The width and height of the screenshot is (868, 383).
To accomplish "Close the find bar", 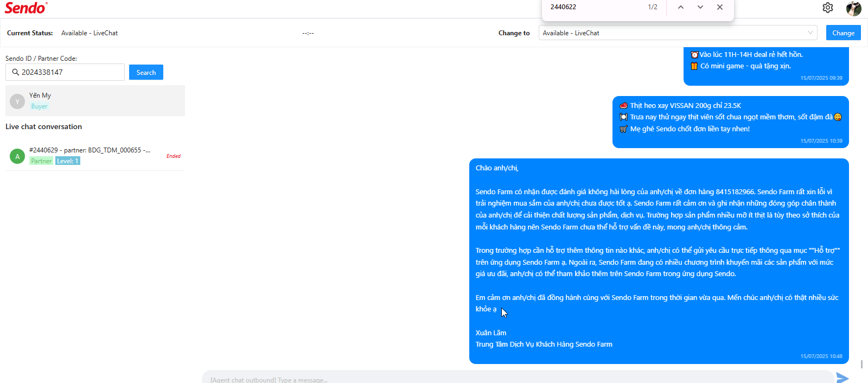I will [x=720, y=7].
